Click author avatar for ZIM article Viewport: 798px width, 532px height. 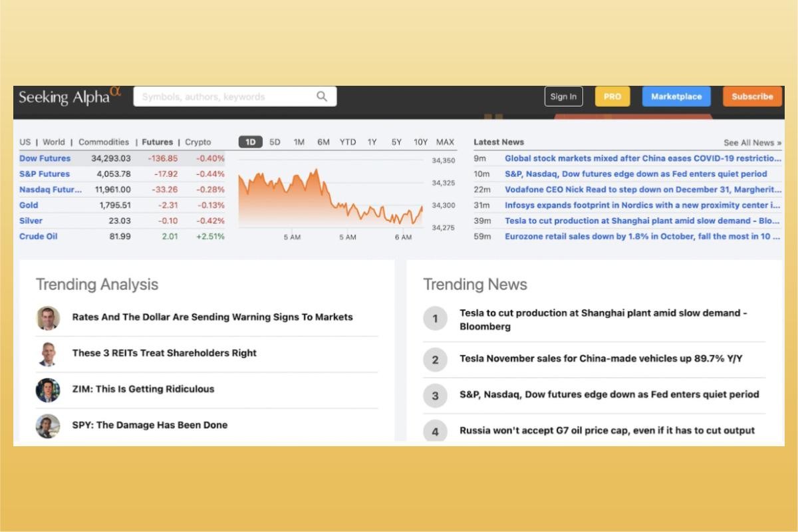coord(48,390)
